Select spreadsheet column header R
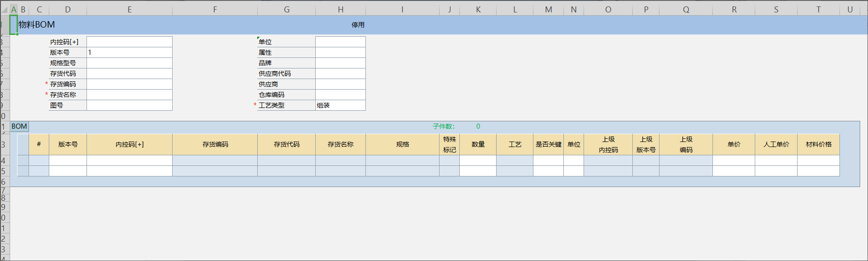This screenshot has height=261, width=868. 734,10
